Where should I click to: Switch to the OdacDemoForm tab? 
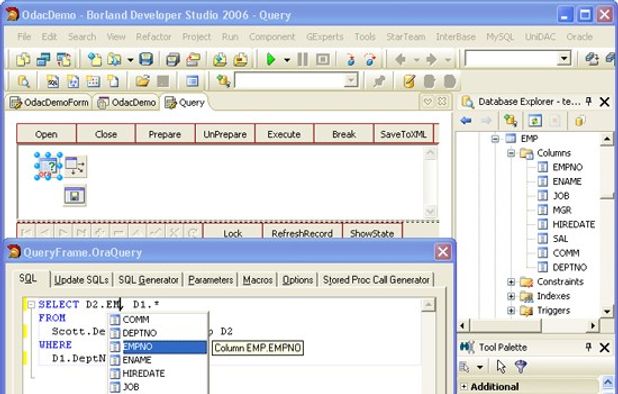point(49,102)
